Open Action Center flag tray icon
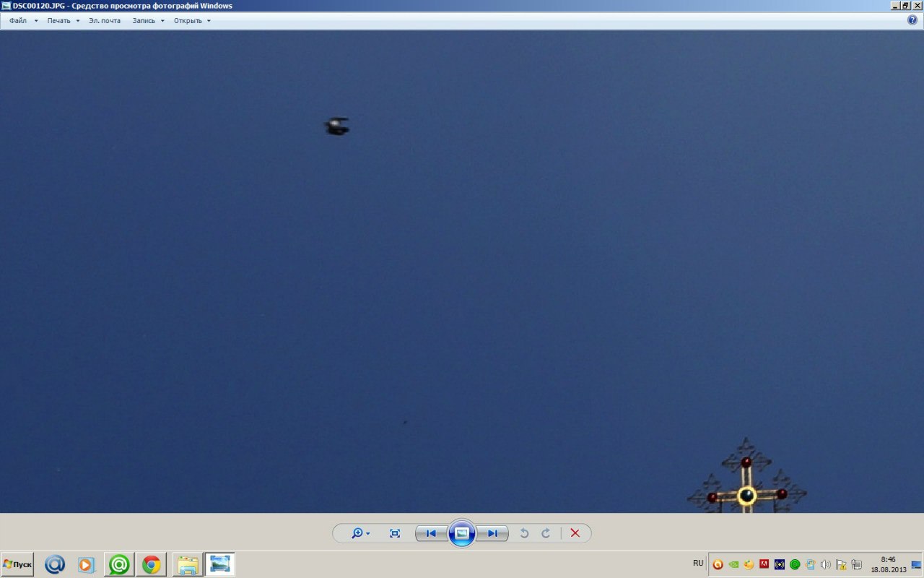Image resolution: width=924 pixels, height=578 pixels. point(841,564)
